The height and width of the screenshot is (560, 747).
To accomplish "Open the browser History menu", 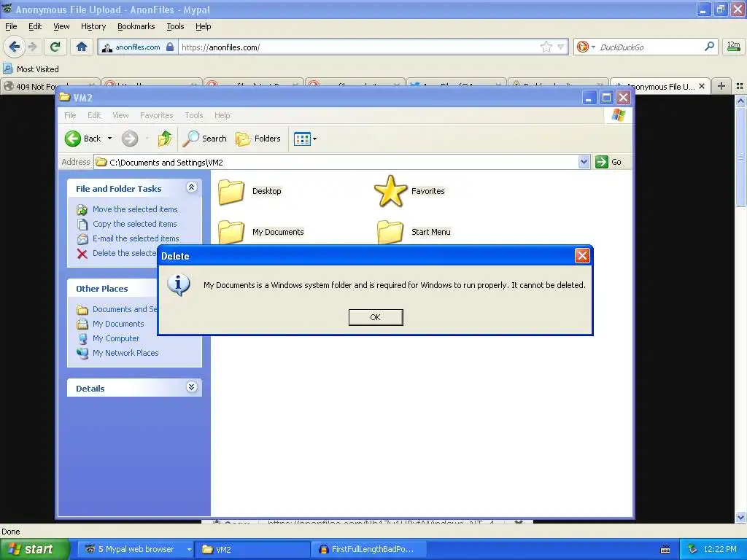I will pos(93,26).
